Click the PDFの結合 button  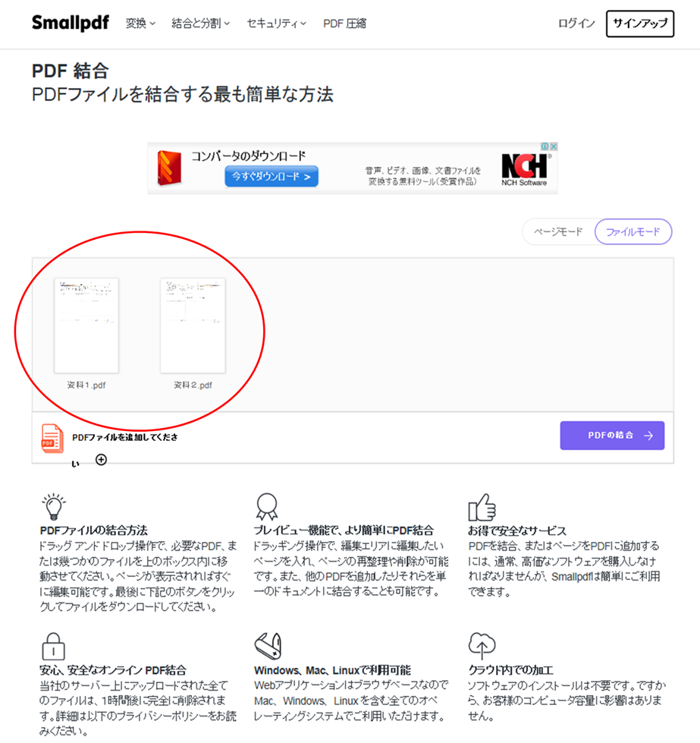coord(612,436)
